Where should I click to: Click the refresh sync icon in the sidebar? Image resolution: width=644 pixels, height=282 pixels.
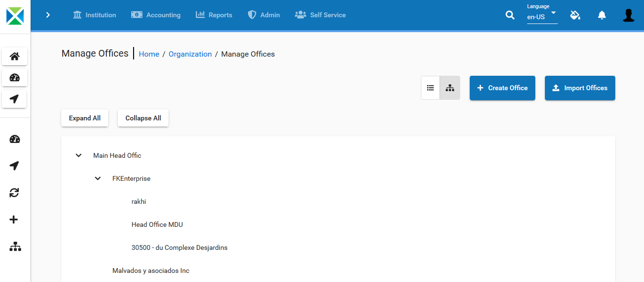14,193
